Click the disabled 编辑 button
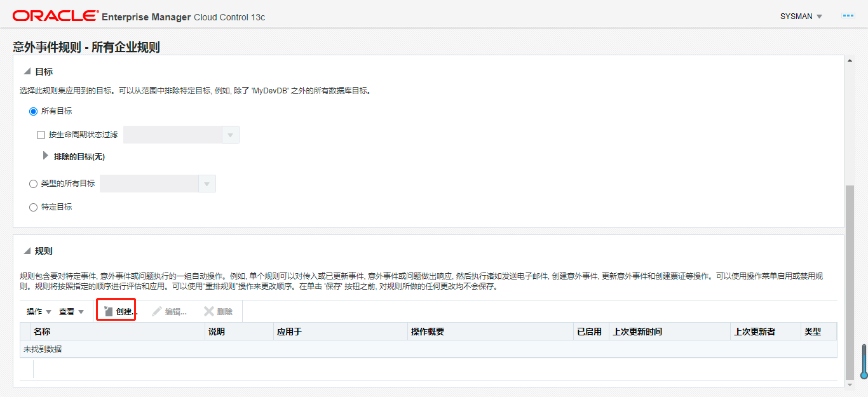868x397 pixels. click(169, 312)
